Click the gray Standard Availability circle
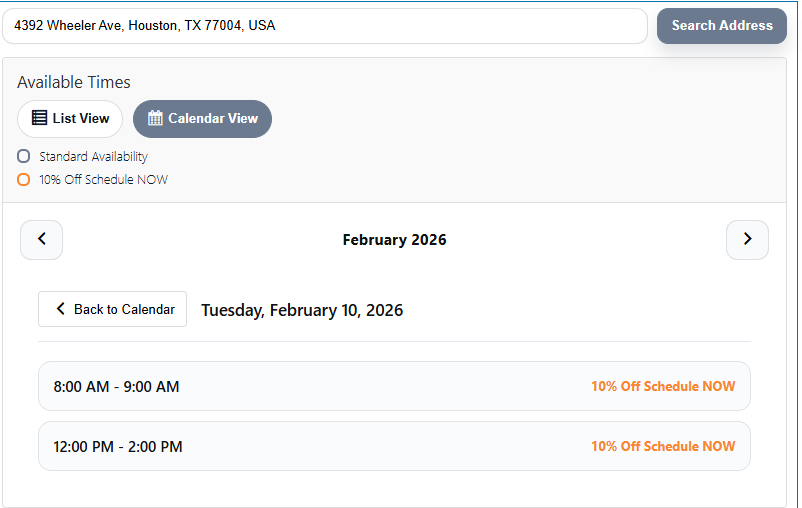Image resolution: width=802 pixels, height=508 pixels. (x=24, y=156)
